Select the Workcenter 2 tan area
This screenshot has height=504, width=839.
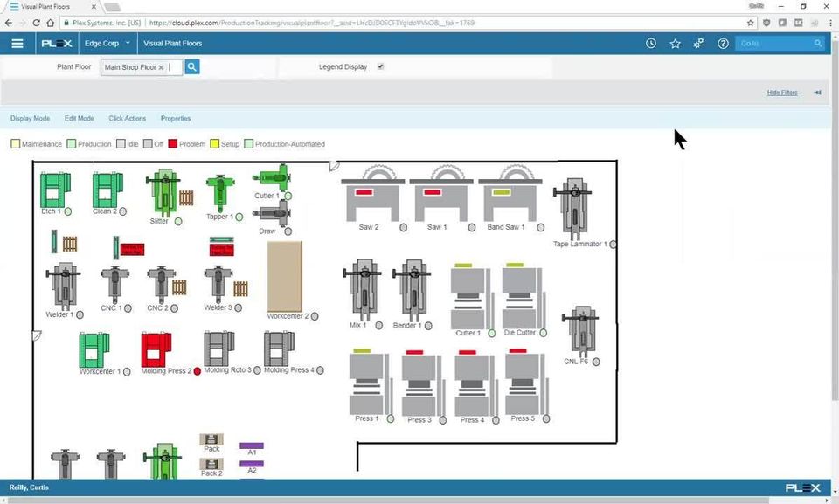(285, 277)
